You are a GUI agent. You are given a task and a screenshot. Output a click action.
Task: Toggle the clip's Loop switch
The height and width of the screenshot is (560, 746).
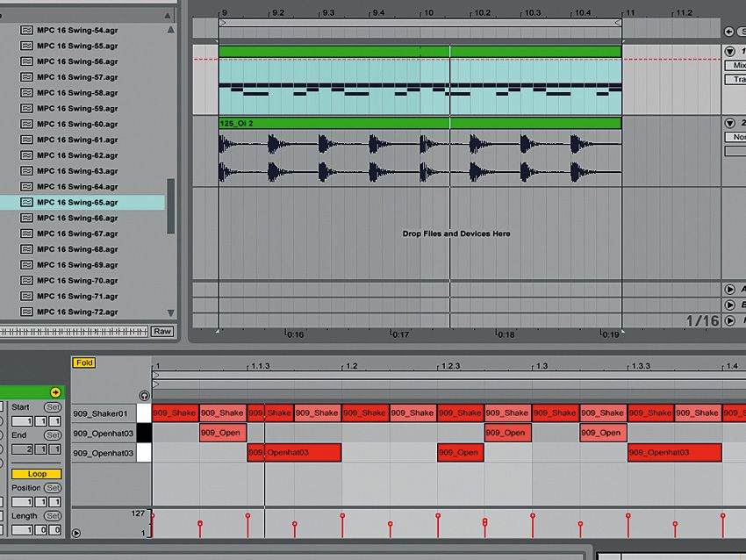37,473
